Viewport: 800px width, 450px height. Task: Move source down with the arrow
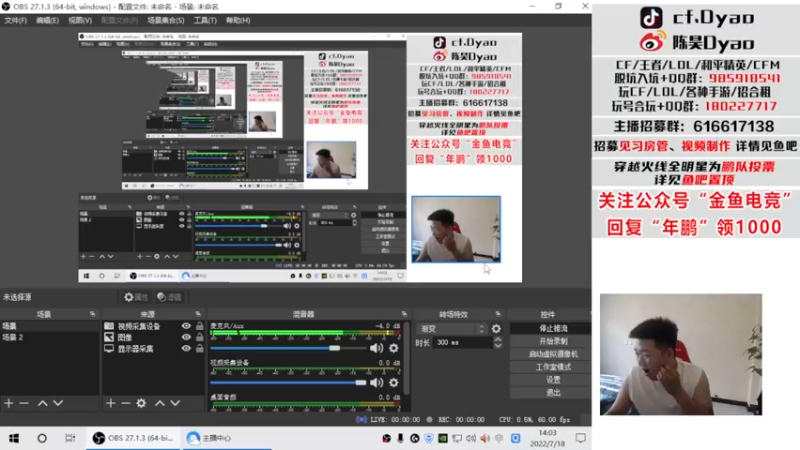pyautogui.click(x=175, y=403)
